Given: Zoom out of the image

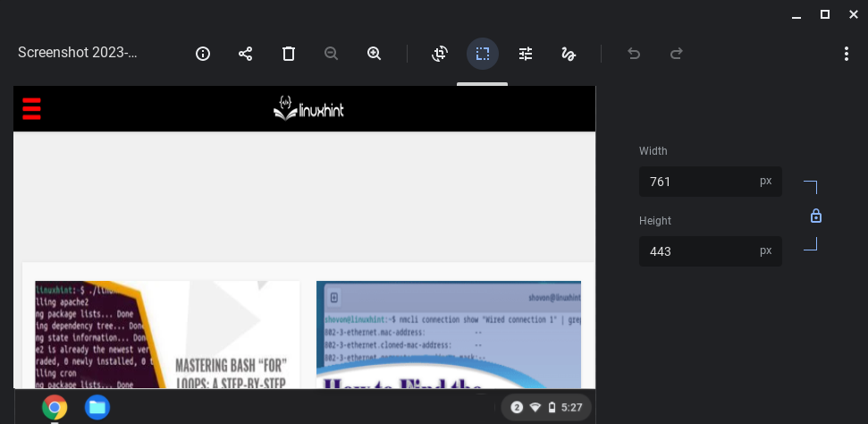Looking at the screenshot, I should click(x=332, y=54).
